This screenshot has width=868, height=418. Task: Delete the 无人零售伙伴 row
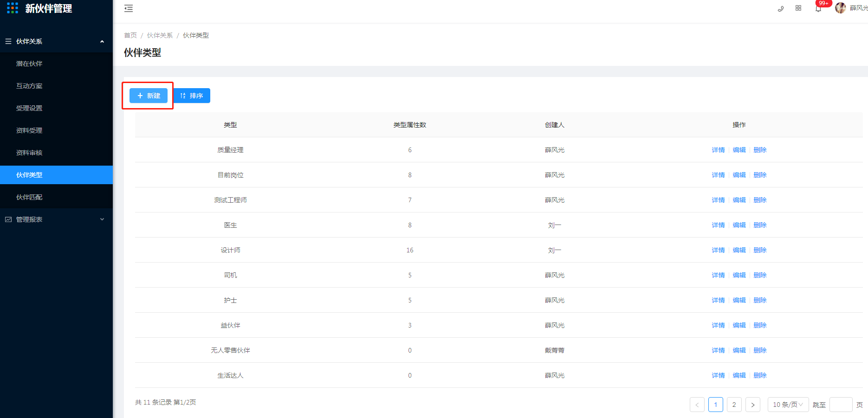click(x=760, y=350)
